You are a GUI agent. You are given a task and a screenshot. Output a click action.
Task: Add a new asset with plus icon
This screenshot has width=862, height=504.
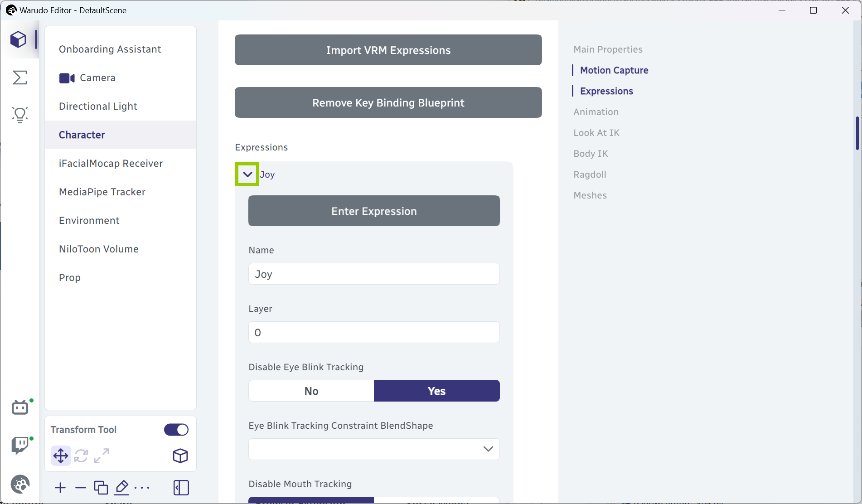pos(60,488)
